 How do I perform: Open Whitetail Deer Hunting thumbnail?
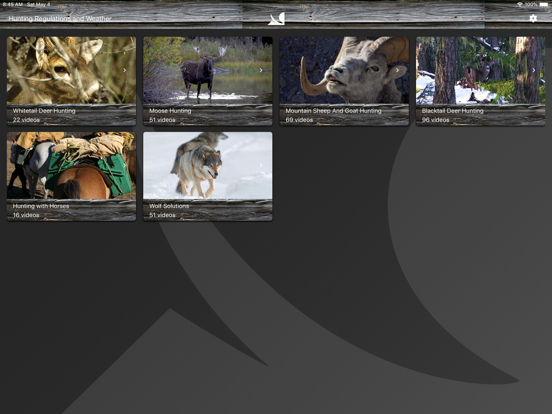71,70
